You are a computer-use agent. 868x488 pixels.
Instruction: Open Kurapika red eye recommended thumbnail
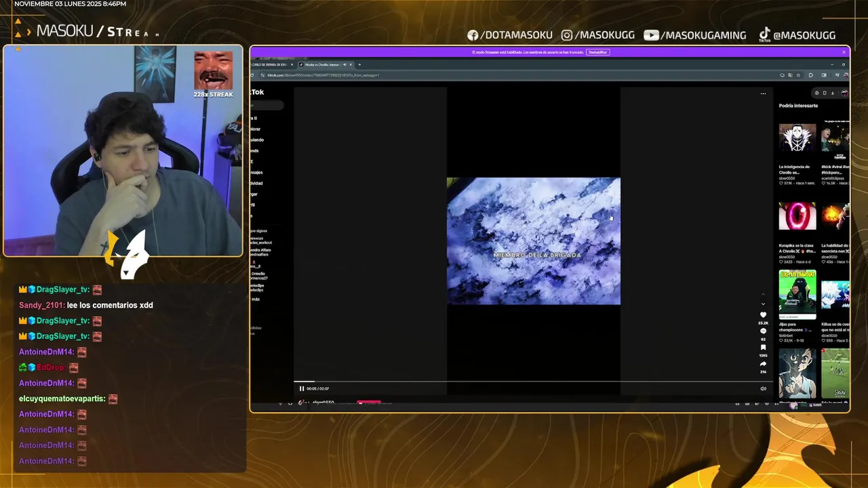tap(797, 216)
